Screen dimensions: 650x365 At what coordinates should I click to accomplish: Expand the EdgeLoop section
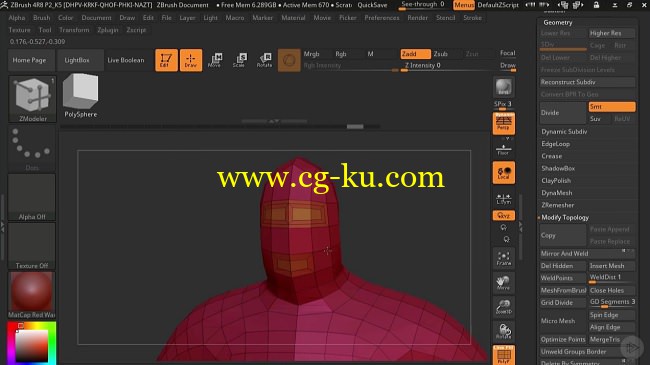[555, 144]
